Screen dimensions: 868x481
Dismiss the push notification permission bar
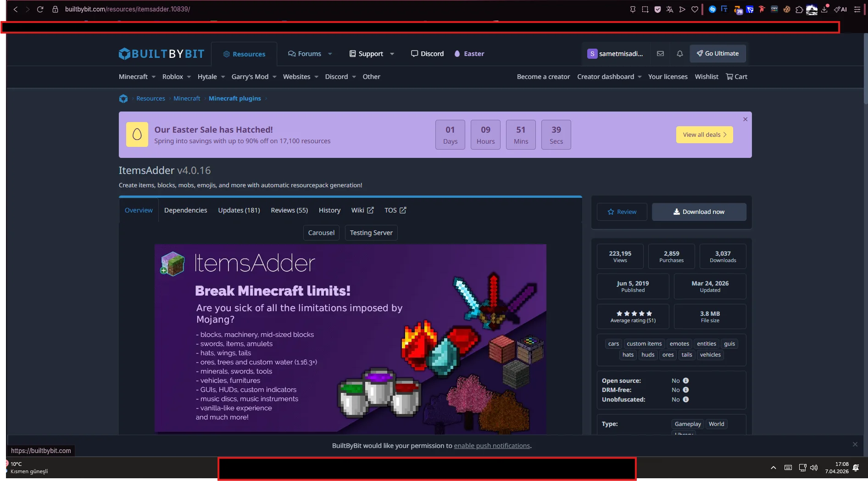click(x=855, y=444)
